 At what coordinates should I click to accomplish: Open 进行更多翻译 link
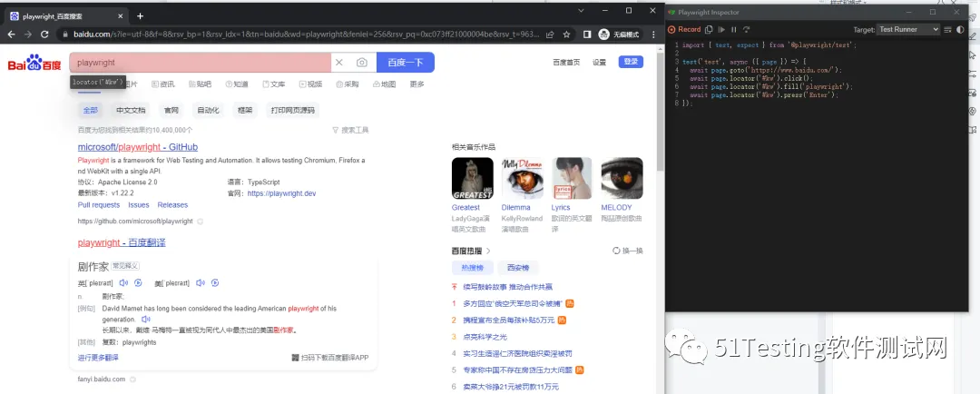(x=98, y=357)
